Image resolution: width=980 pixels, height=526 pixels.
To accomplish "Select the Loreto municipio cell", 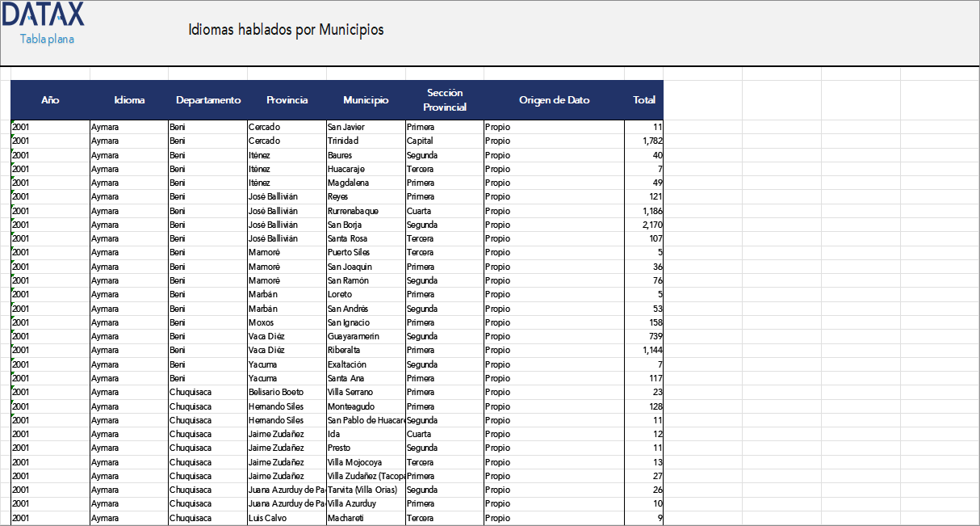I will [366, 294].
